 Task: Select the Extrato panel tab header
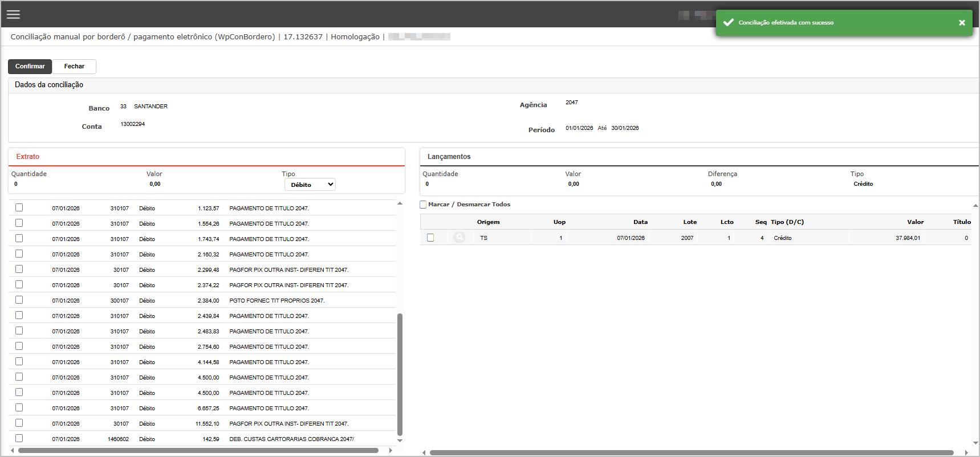pos(28,157)
